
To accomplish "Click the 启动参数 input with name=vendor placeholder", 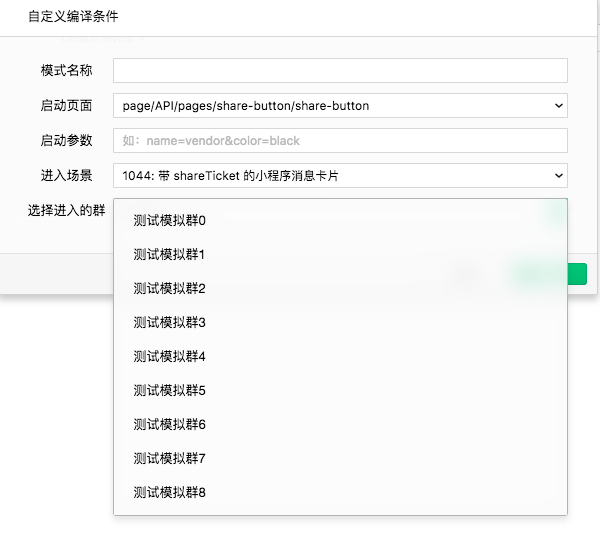I will (x=340, y=141).
